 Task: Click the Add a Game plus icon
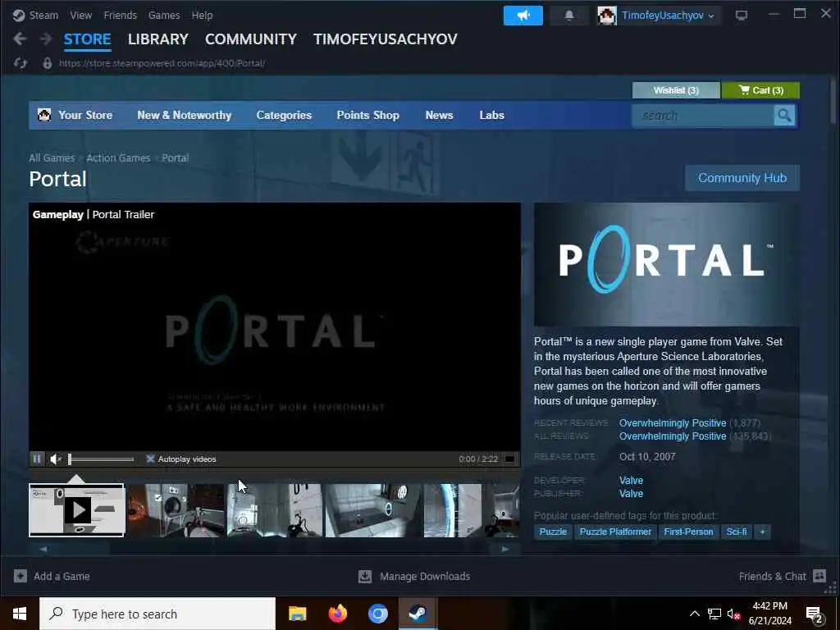pyautogui.click(x=21, y=576)
